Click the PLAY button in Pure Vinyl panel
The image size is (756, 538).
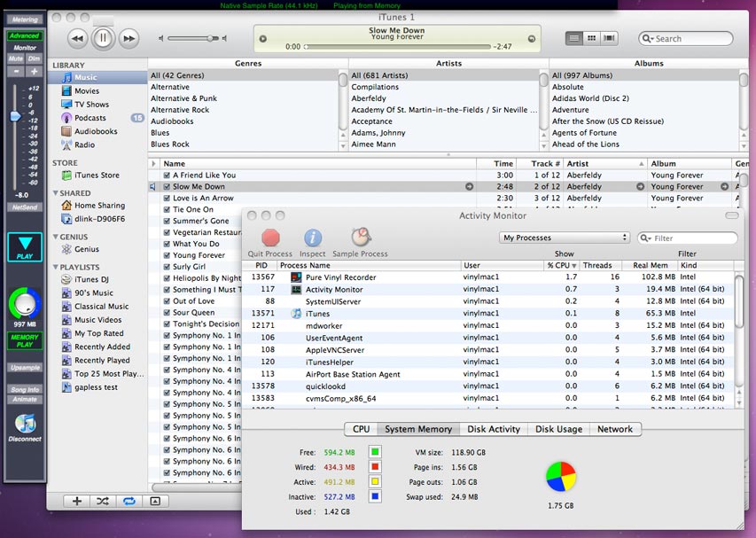[25, 246]
